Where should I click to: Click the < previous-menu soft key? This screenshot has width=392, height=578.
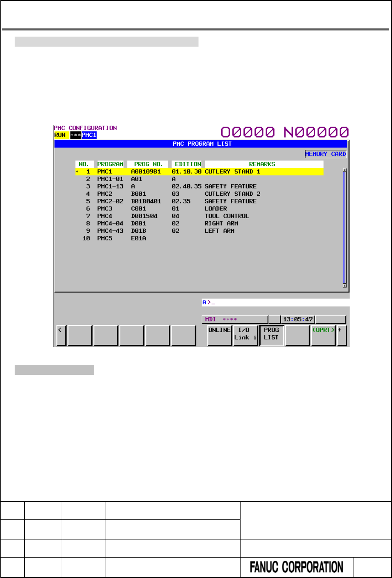click(61, 335)
